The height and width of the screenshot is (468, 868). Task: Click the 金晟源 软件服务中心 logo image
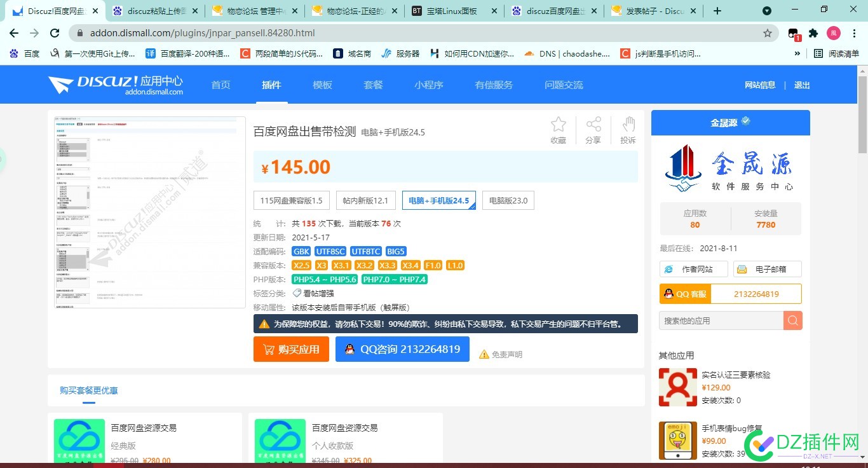point(730,168)
